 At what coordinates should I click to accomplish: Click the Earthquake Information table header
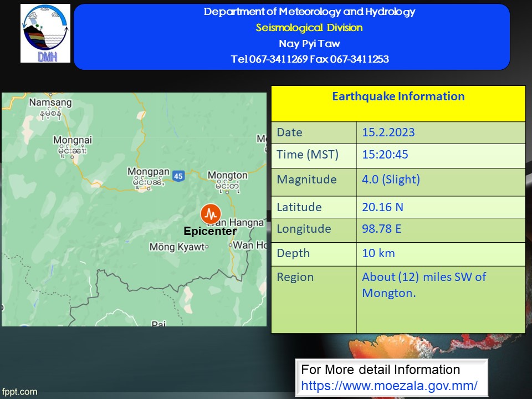click(x=398, y=96)
